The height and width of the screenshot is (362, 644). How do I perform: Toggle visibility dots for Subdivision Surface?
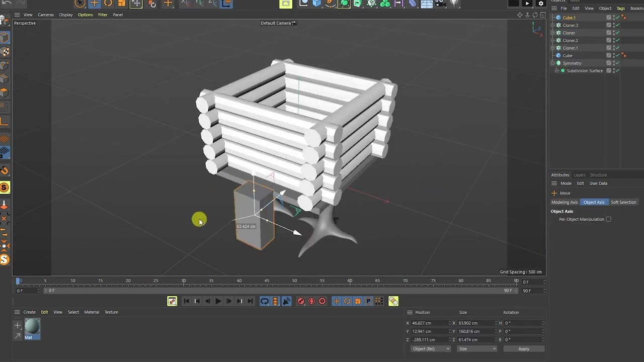(614, 70)
